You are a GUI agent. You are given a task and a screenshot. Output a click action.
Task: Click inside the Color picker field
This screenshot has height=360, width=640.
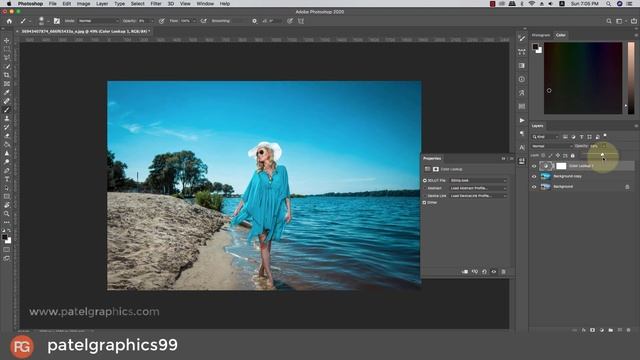583,78
